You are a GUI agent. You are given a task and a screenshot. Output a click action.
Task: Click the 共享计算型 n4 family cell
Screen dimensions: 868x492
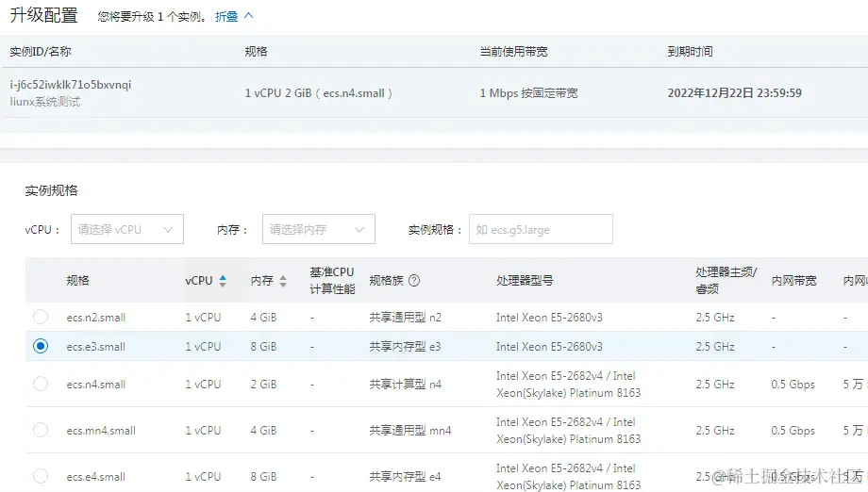pyautogui.click(x=405, y=385)
